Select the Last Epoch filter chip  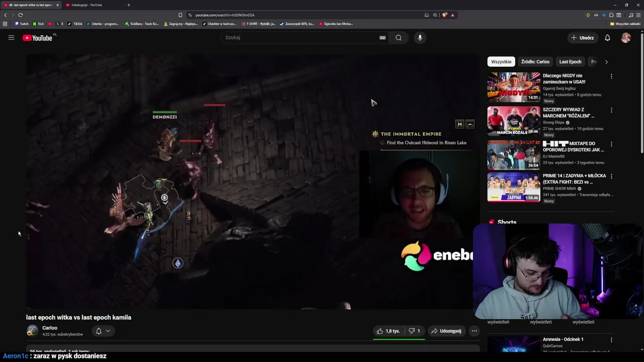(570, 62)
